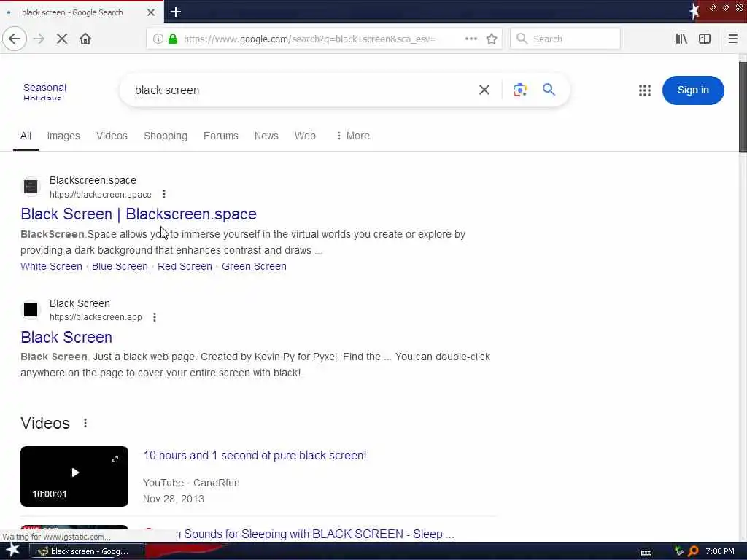Image resolution: width=747 pixels, height=560 pixels.
Task: Click the blackscreen.app black square favicon
Action: 31,310
